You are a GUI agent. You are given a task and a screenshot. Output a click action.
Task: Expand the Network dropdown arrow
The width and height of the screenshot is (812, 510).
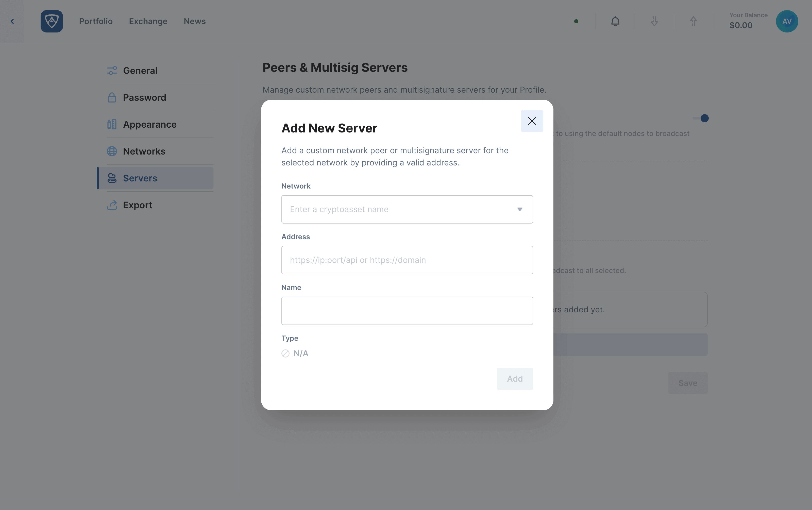[x=520, y=209]
